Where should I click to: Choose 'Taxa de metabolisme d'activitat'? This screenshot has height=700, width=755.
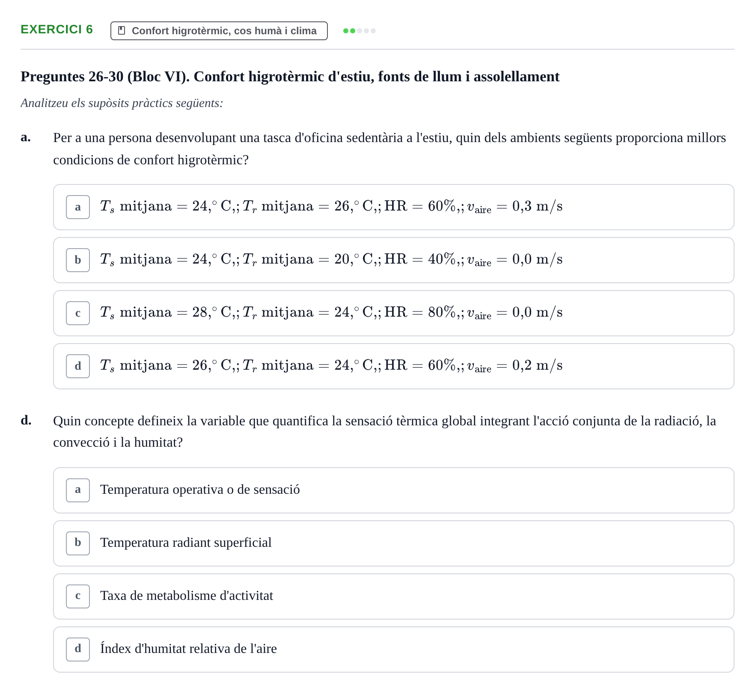point(394,596)
